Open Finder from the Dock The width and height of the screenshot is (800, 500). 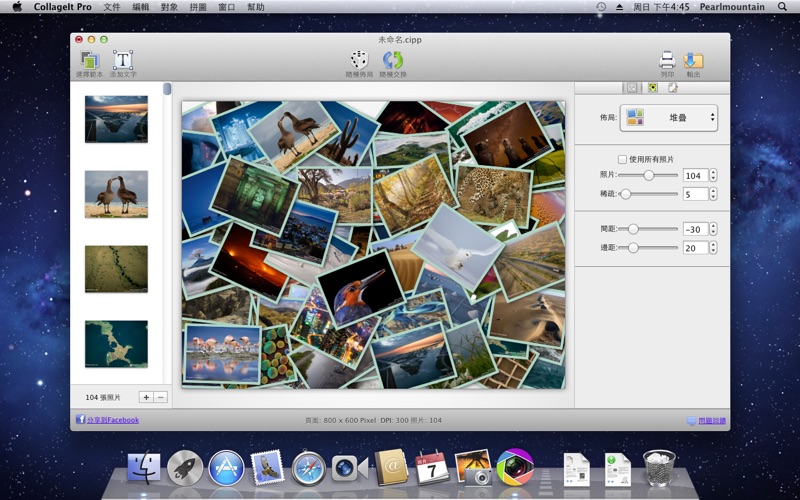[144, 467]
